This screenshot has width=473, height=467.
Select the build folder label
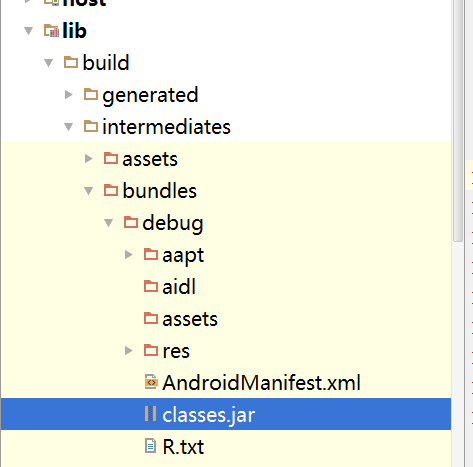(x=106, y=63)
